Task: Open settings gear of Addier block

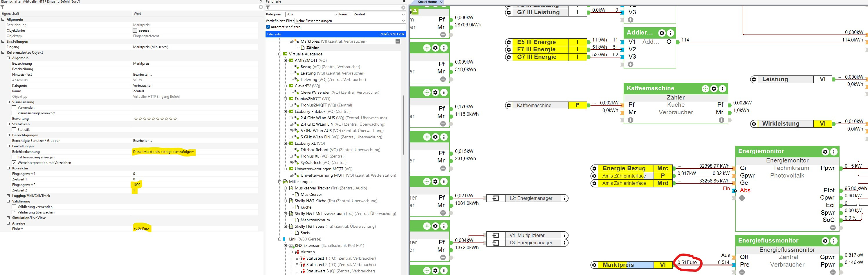Action: 662,33
